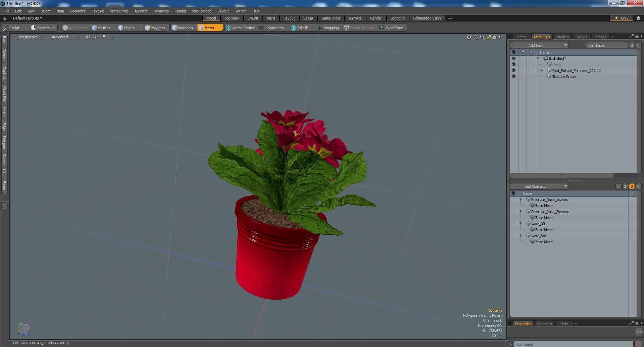
Task: Switch to the Topology layout tab
Action: point(232,18)
